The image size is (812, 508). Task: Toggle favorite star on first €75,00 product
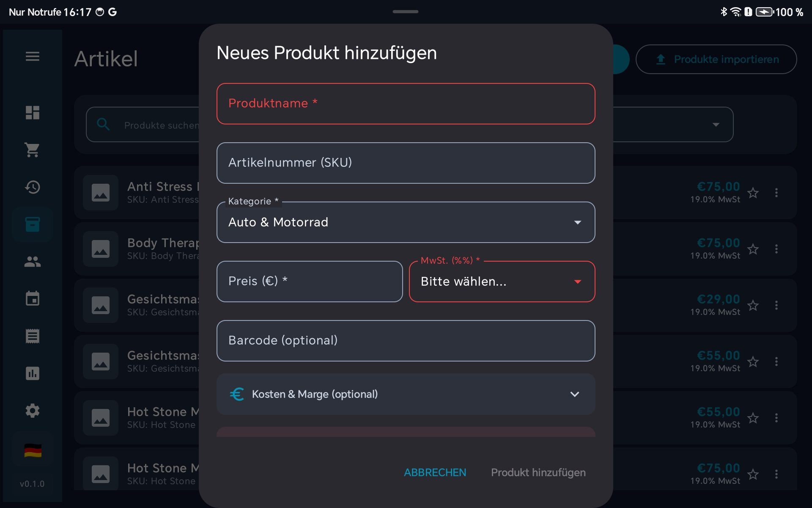coord(753,193)
